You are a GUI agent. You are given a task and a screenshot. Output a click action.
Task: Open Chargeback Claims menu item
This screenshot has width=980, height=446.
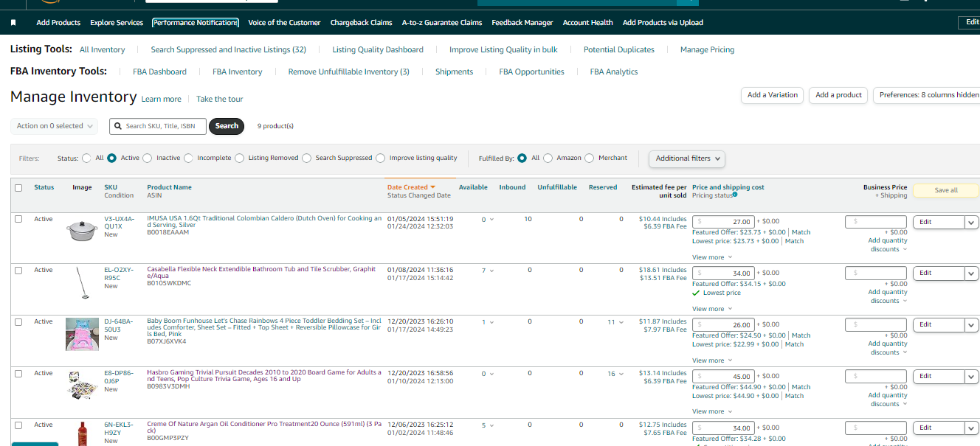point(362,23)
